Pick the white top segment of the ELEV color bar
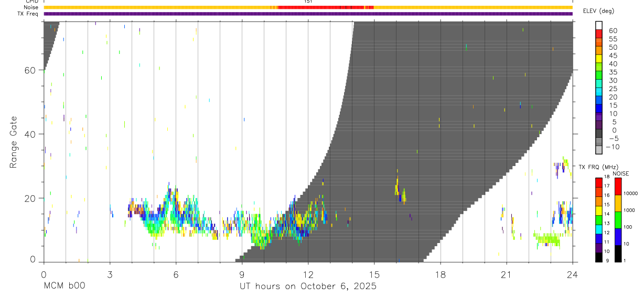 [x=599, y=26]
